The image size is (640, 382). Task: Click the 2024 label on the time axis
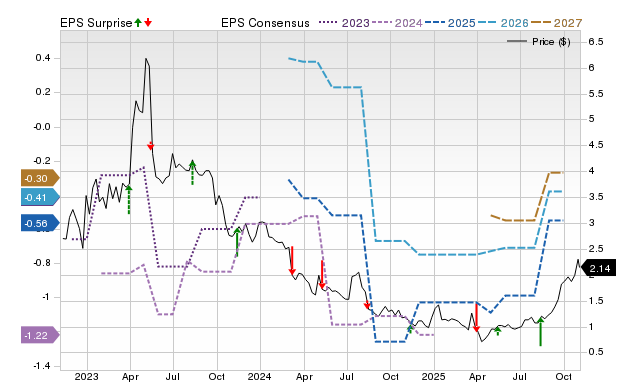260,376
